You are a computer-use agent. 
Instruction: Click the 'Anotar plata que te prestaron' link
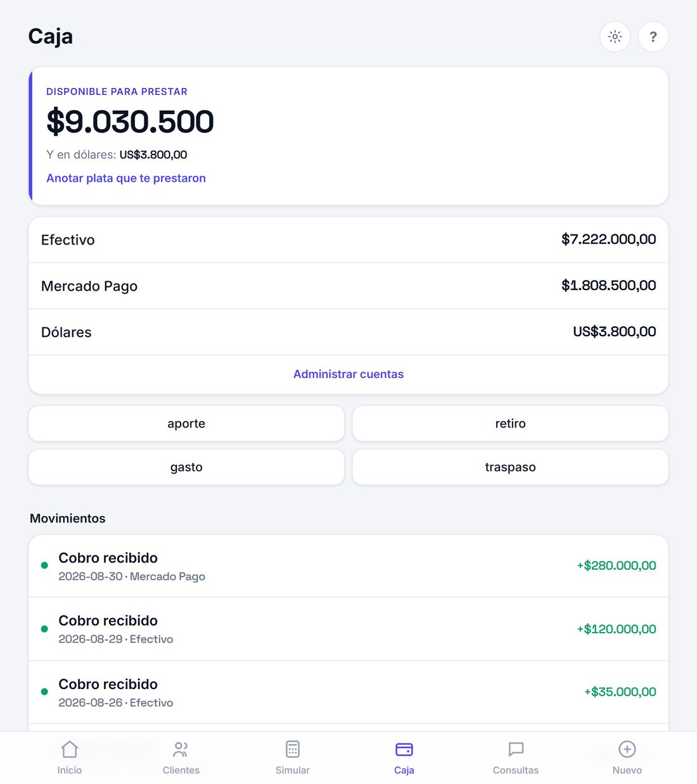[x=126, y=178]
